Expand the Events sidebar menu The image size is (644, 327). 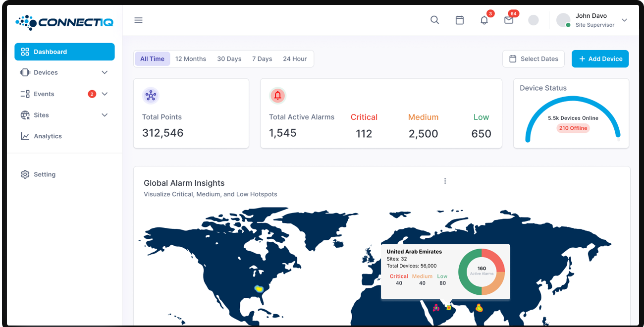[64, 94]
